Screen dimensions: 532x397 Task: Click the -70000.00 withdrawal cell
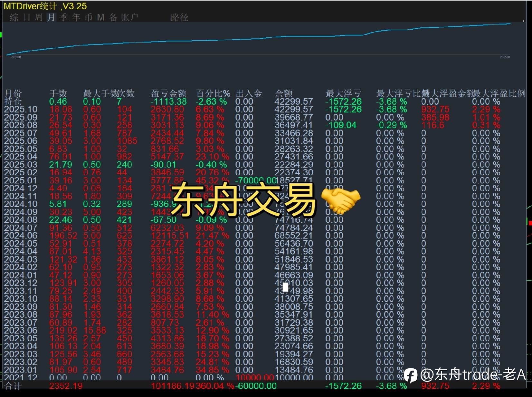tap(256, 180)
